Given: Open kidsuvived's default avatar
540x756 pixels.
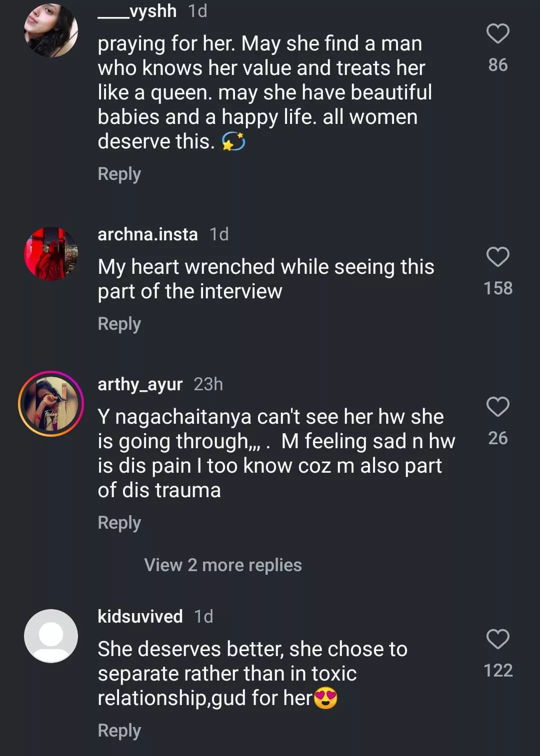Looking at the screenshot, I should (51, 636).
